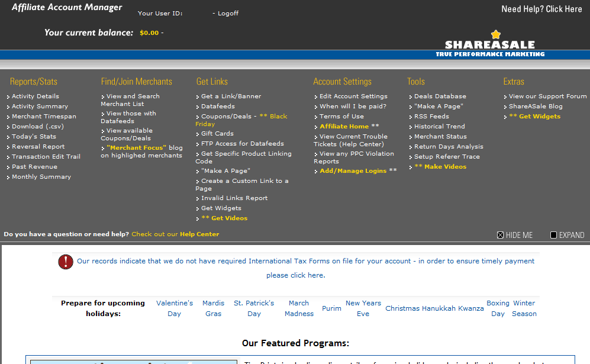The height and width of the screenshot is (364, 590).
Task: Open Mardi Gras holiday link
Action: (213, 309)
